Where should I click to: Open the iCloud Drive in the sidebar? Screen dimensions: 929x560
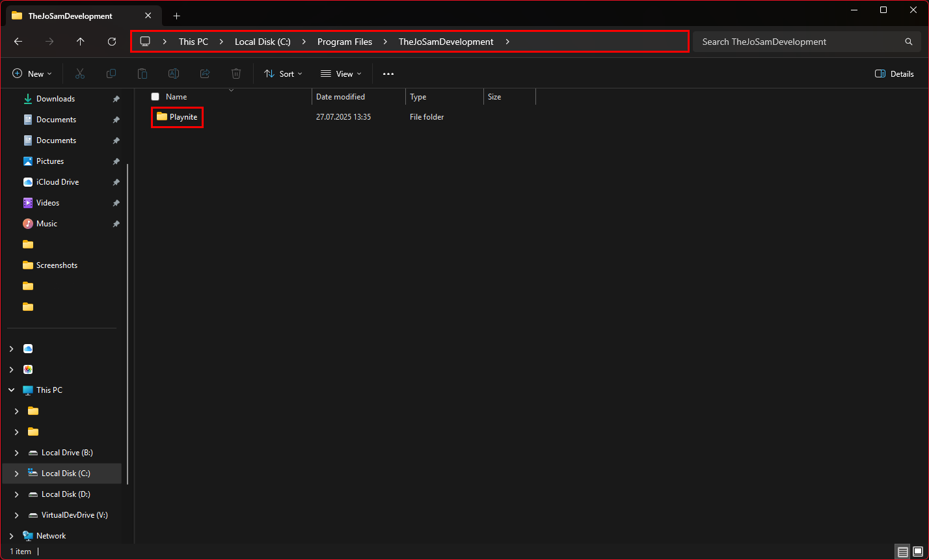(57, 181)
